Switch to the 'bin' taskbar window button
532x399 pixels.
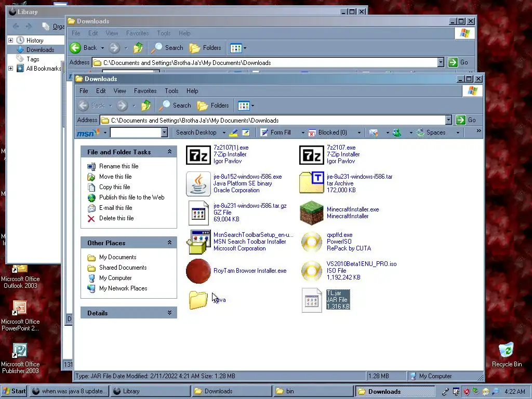click(x=312, y=391)
